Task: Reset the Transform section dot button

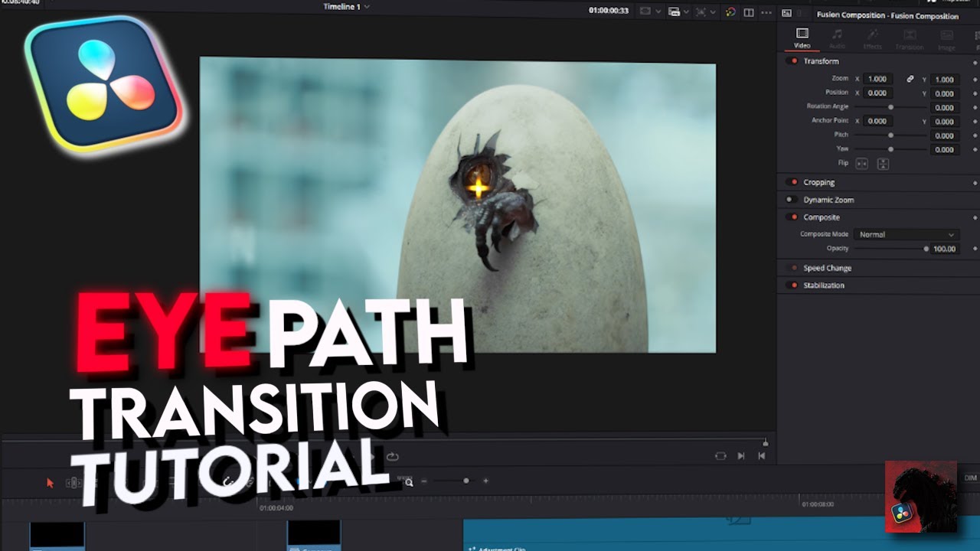Action: click(975, 61)
